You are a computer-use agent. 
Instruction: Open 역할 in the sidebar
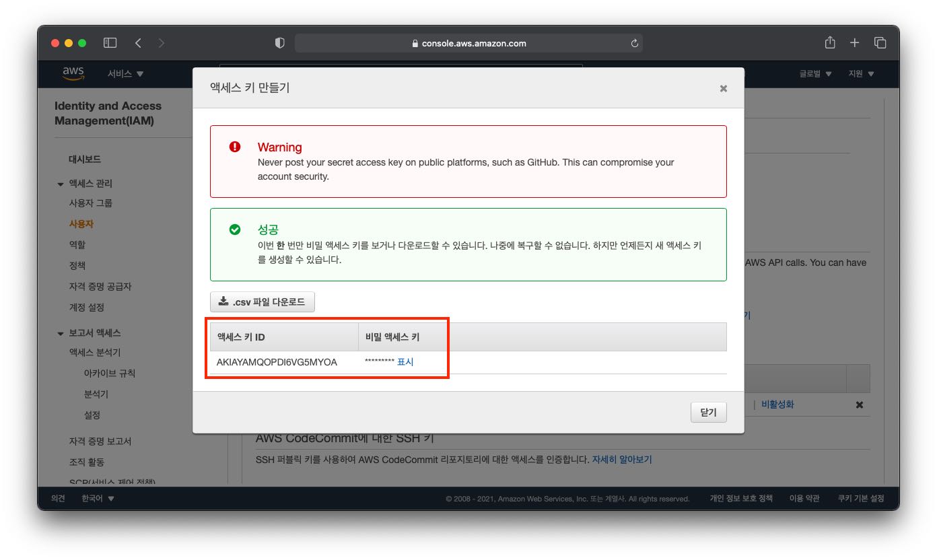(x=77, y=244)
